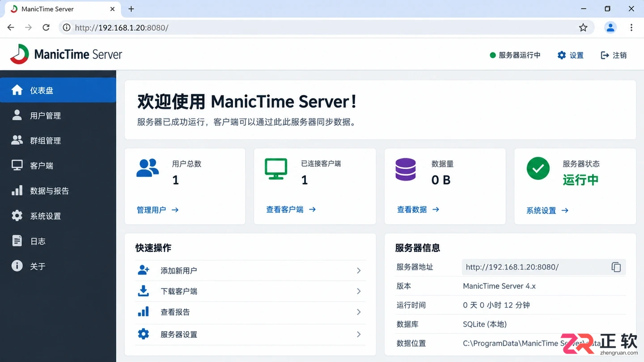
Task: Click the 欢迎使用 ManicTime Server! heading
Action: pyautogui.click(x=247, y=101)
